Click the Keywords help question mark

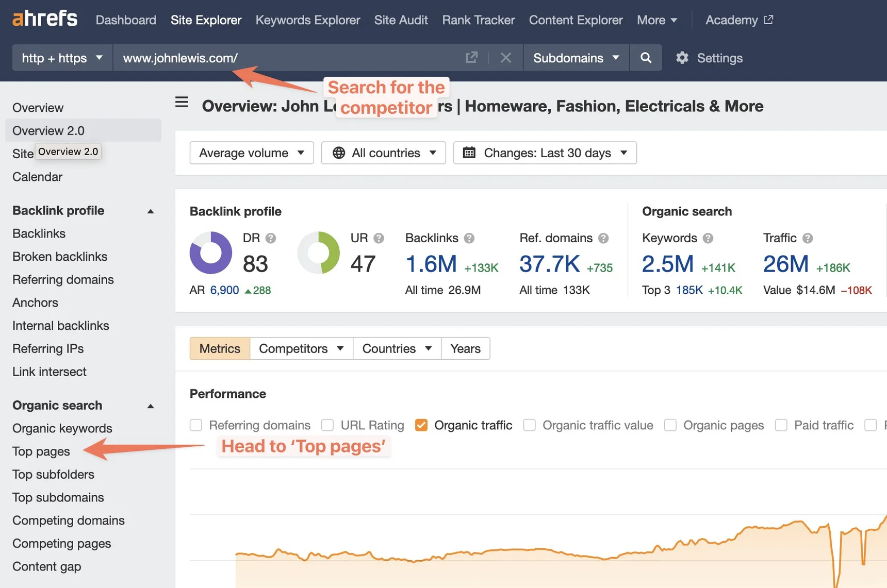pyautogui.click(x=708, y=238)
